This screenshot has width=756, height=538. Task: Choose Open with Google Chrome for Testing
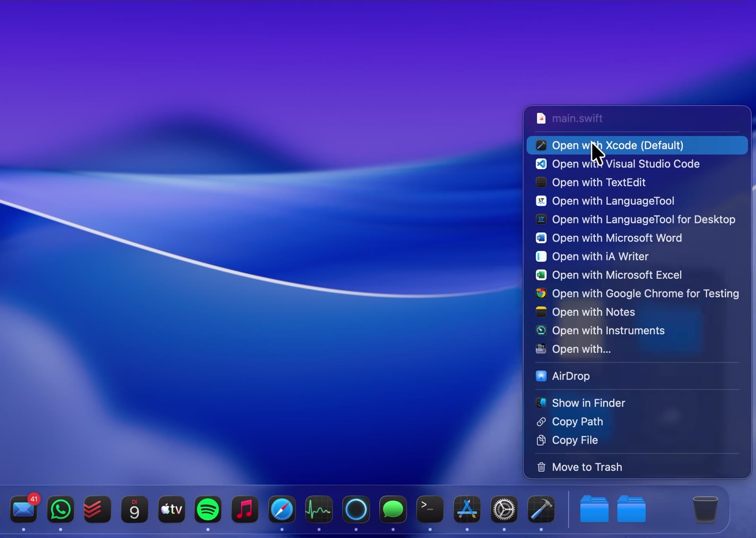(x=637, y=293)
